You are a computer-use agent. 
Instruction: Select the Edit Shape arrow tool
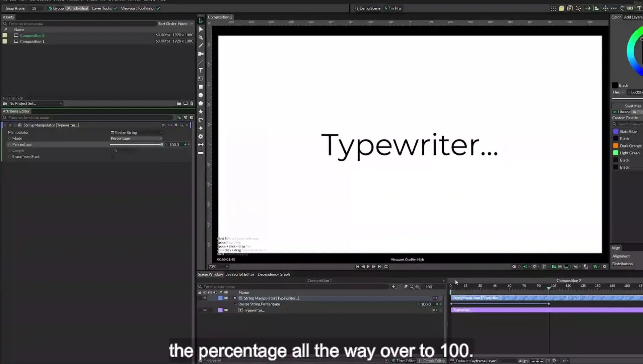click(x=201, y=29)
